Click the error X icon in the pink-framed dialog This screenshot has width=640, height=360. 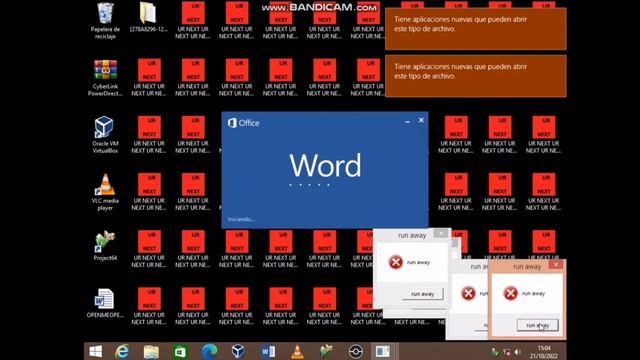point(510,293)
